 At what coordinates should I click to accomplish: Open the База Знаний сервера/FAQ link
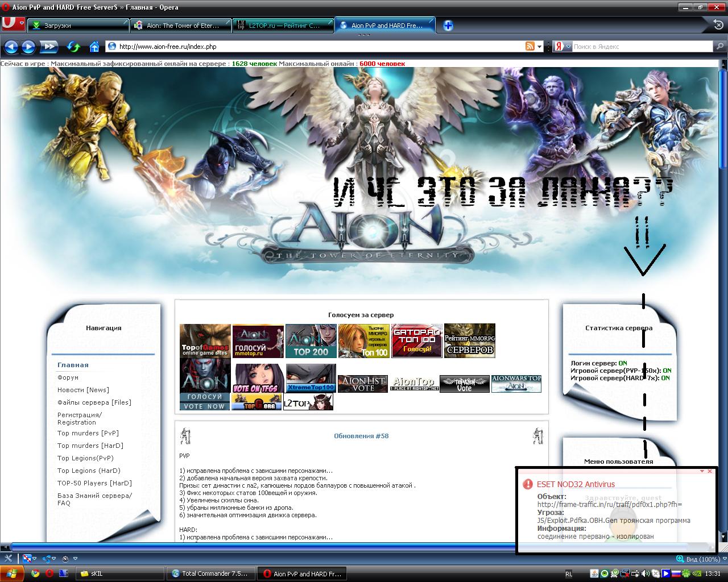coord(94,499)
